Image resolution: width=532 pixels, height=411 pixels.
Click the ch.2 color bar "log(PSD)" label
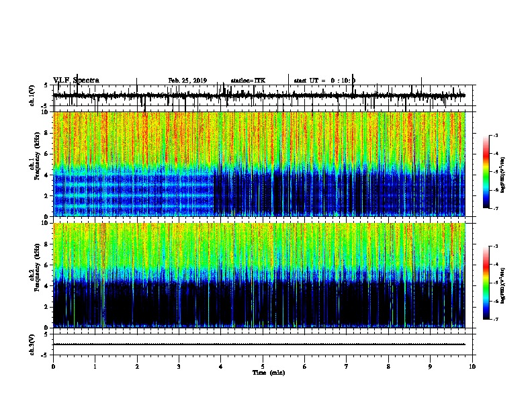click(502, 285)
